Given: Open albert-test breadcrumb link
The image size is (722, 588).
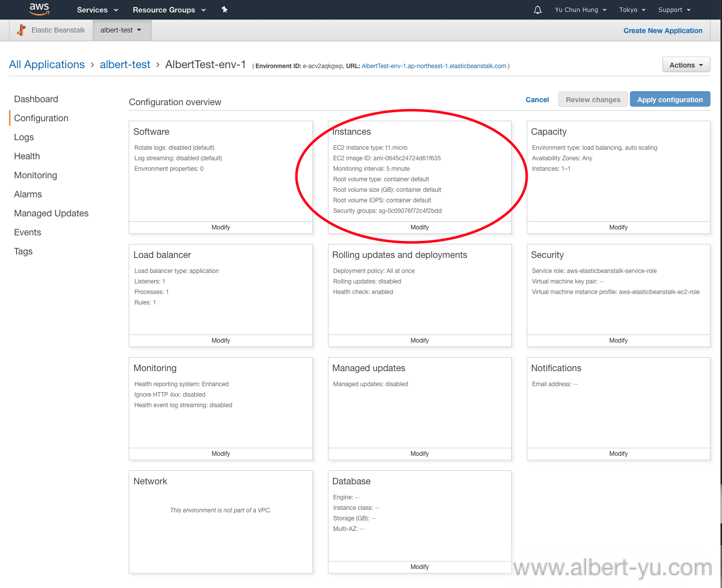Looking at the screenshot, I should pos(125,65).
